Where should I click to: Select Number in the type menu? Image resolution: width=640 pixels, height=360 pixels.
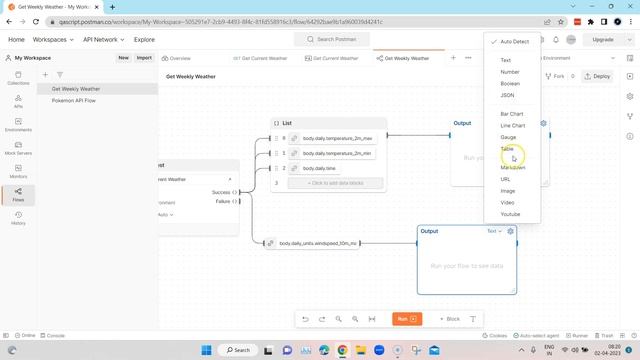click(x=512, y=72)
